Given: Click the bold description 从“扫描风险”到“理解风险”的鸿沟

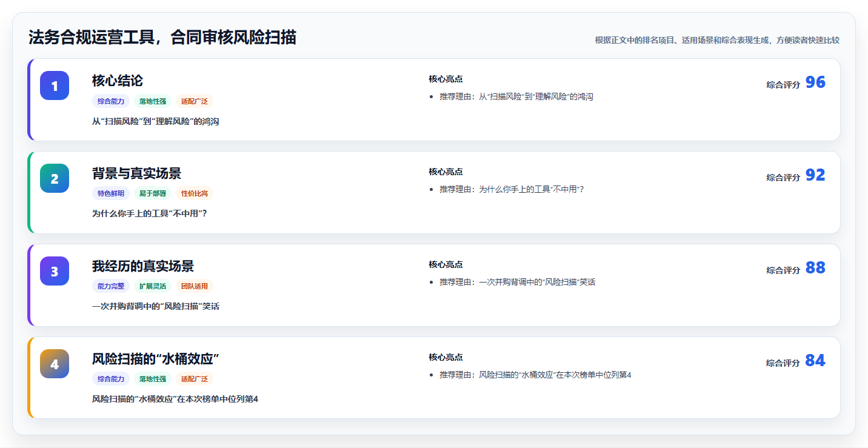Looking at the screenshot, I should tap(156, 121).
